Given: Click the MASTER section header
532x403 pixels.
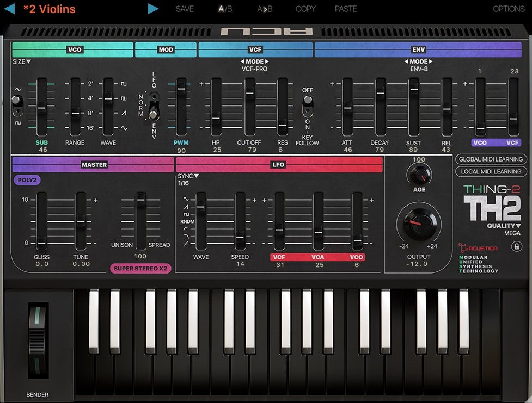Looking at the screenshot, I should 93,164.
